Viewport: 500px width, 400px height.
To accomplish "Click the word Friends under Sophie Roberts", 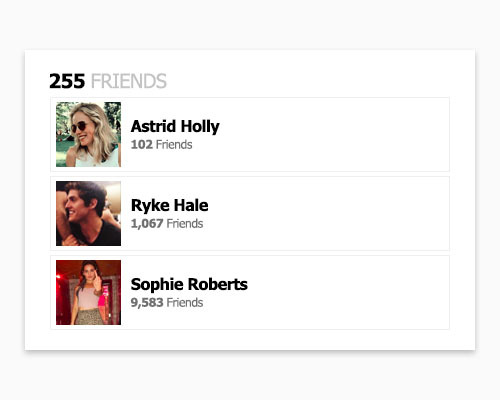I will [185, 303].
